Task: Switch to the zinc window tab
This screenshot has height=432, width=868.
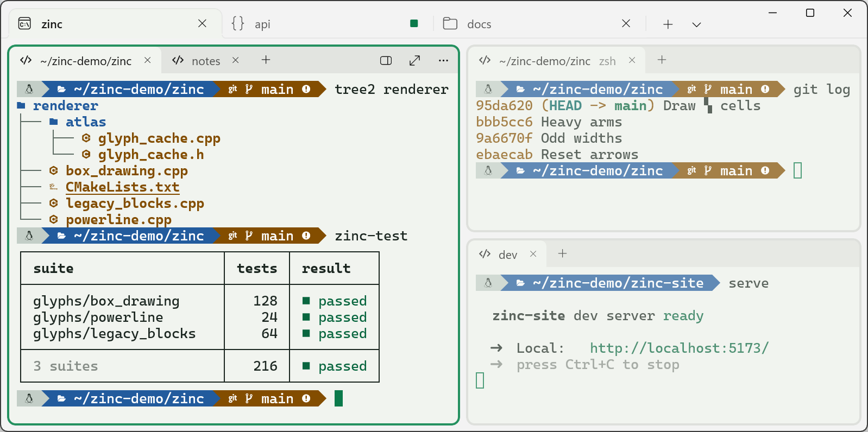Action: (115, 24)
